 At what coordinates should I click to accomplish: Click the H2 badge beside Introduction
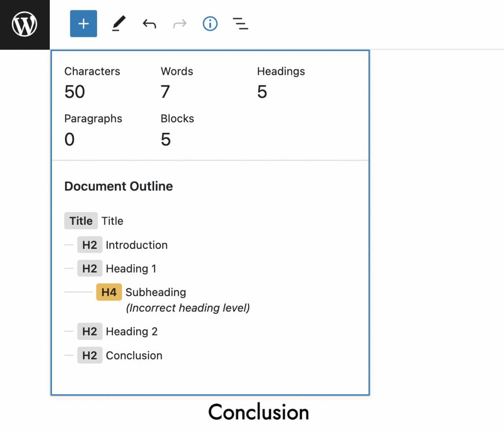click(x=90, y=245)
